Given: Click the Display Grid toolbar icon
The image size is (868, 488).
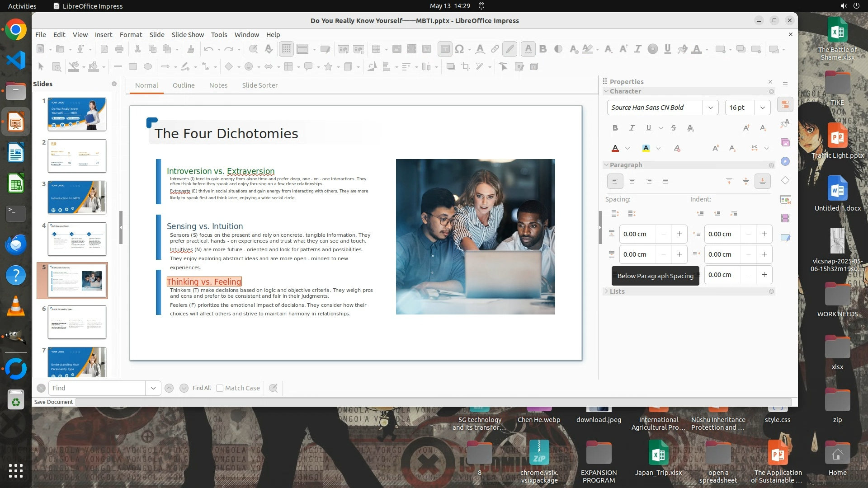Looking at the screenshot, I should click(x=286, y=49).
